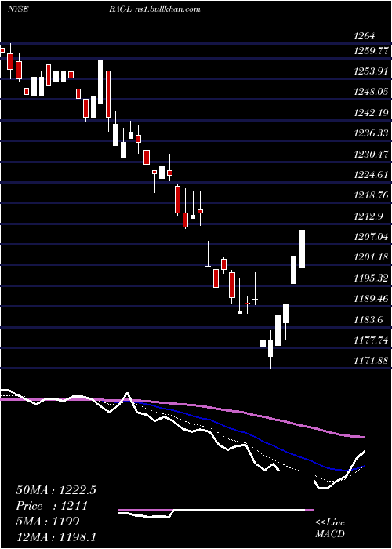Click the 1230.47 price level label
The image size is (392, 549).
pyautogui.click(x=371, y=154)
